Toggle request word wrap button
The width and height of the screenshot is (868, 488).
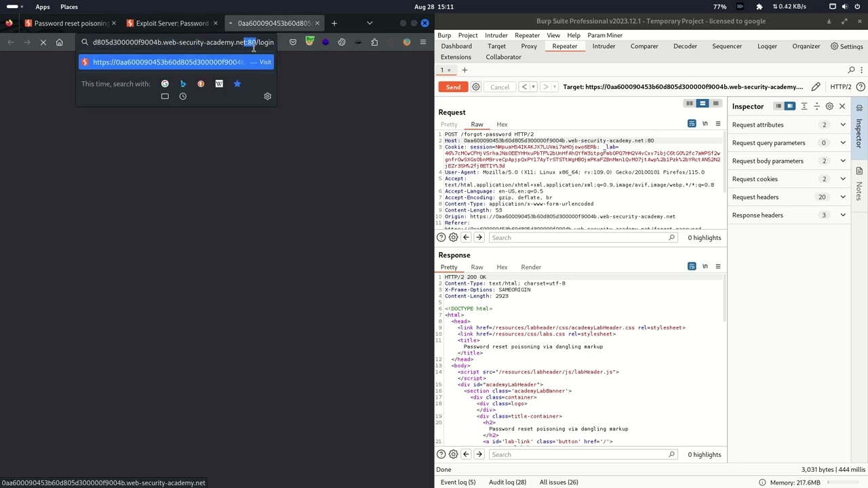tap(692, 124)
